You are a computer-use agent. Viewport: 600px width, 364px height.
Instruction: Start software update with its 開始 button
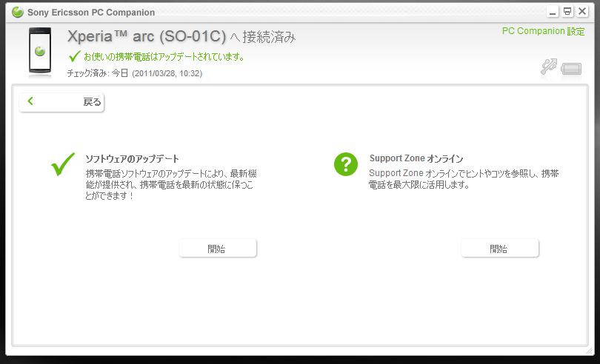point(218,249)
